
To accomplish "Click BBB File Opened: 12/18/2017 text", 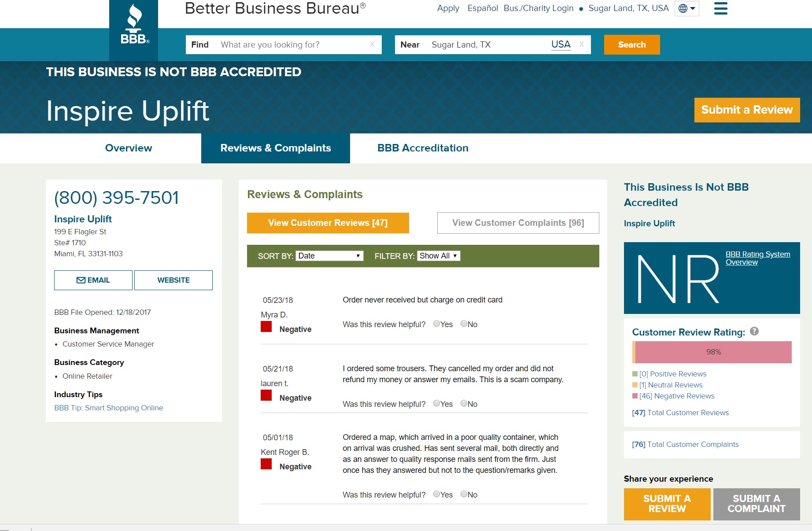I will (103, 312).
